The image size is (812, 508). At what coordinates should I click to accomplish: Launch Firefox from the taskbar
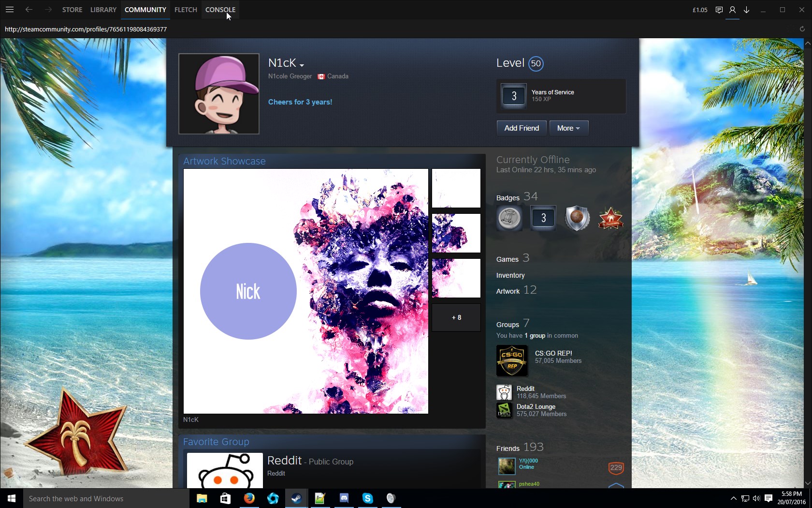pos(249,498)
